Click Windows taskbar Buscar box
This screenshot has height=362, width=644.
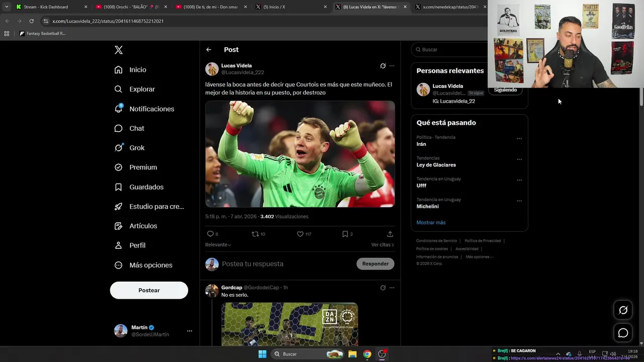tap(308, 354)
